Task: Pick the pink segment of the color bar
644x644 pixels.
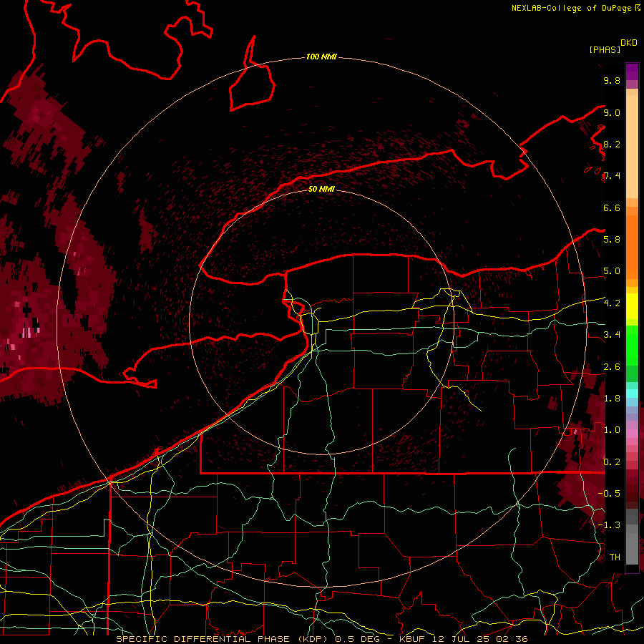Action: 632,434
